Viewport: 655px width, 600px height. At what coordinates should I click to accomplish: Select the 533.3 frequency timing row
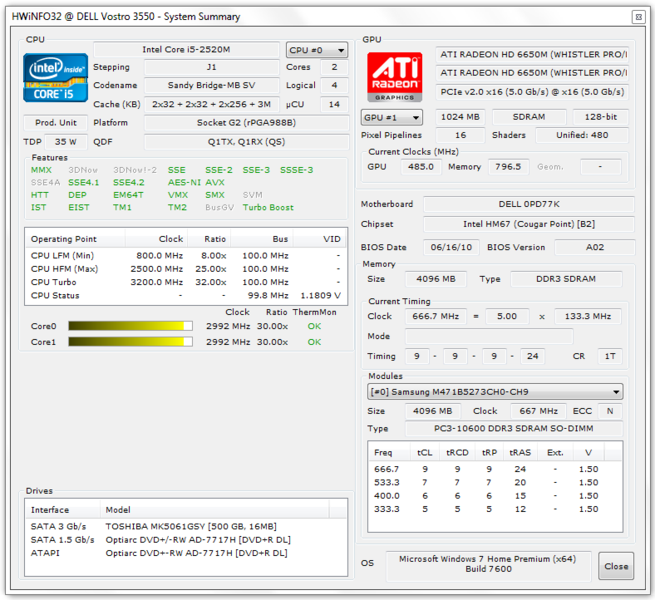[495, 483]
